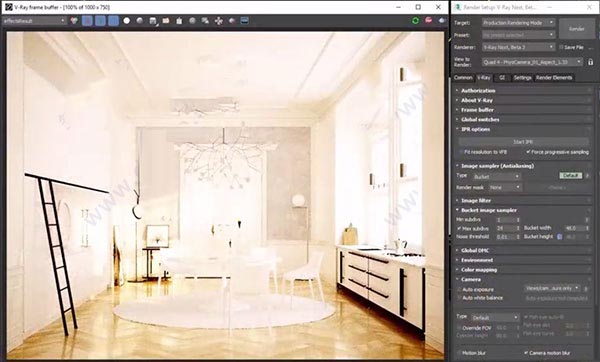Open the effectsResult channel dropdown
The image size is (600, 362).
coord(34,21)
